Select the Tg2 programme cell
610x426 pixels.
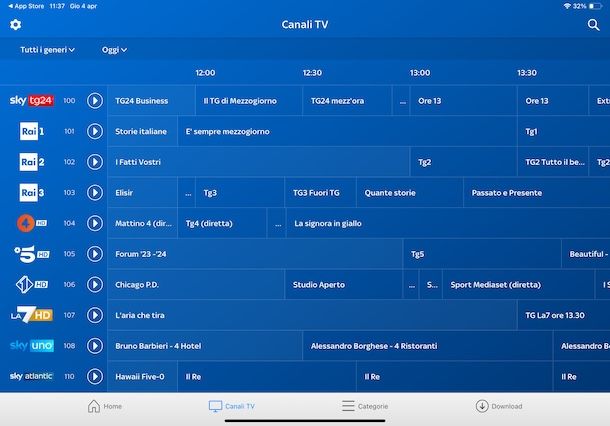click(x=464, y=162)
